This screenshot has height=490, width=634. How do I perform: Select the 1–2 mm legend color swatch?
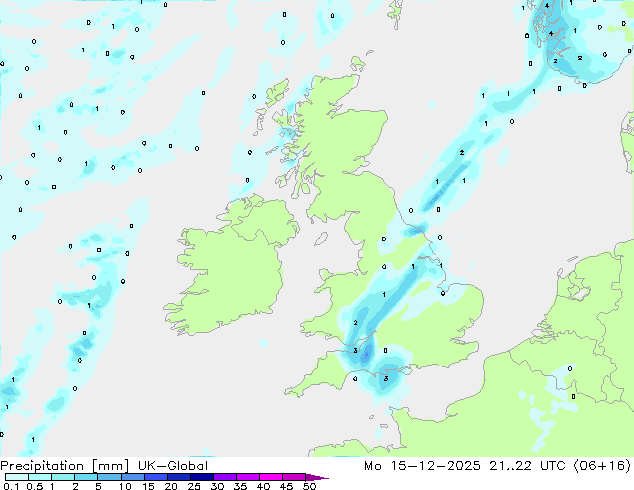pos(63,477)
